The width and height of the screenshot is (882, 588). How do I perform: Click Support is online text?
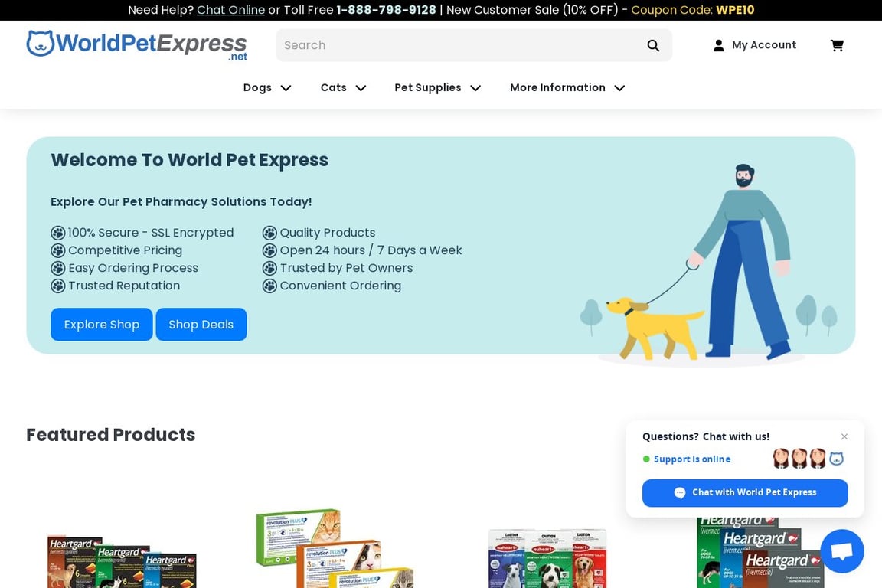pos(692,459)
